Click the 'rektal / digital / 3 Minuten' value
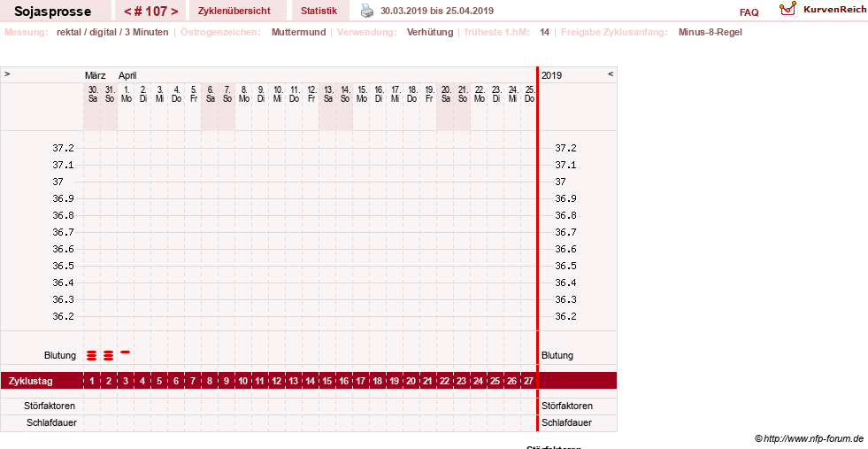The image size is (868, 449). point(112,32)
